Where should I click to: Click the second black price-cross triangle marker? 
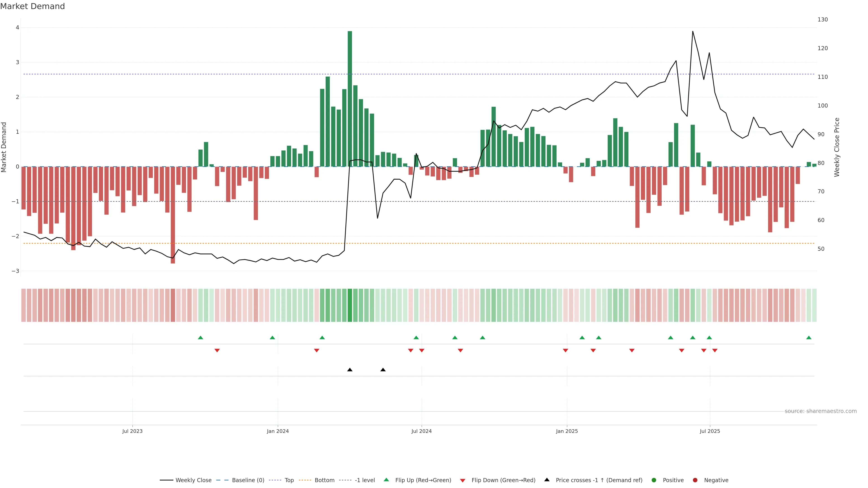tap(383, 370)
